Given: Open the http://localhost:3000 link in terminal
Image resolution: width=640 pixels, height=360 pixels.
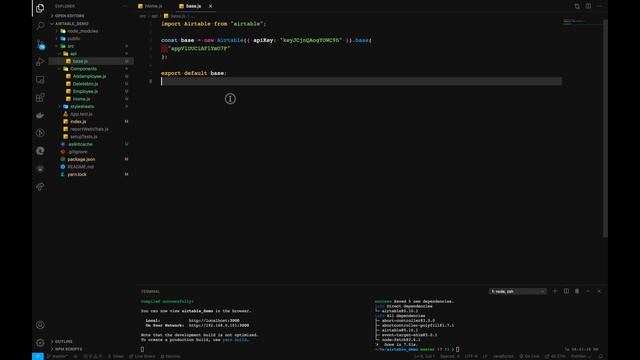Looking at the screenshot, I should (214, 320).
